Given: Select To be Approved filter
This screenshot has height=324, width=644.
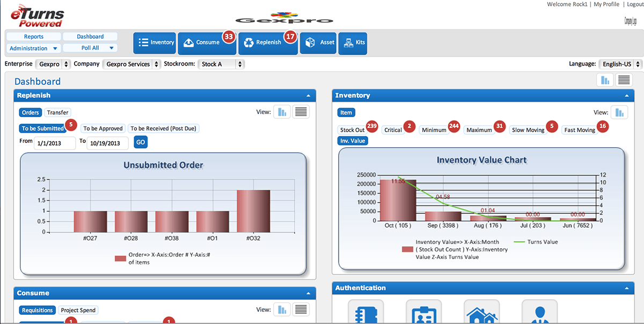Looking at the screenshot, I should coord(103,128).
